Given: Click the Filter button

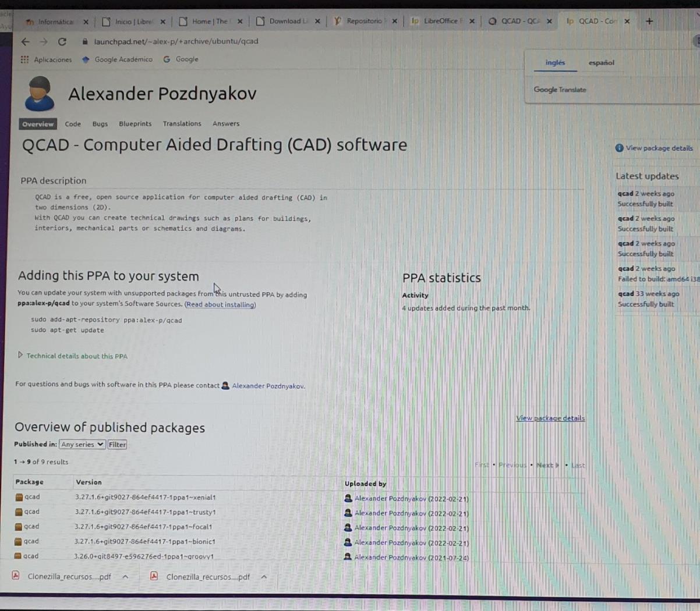Looking at the screenshot, I should 117,445.
